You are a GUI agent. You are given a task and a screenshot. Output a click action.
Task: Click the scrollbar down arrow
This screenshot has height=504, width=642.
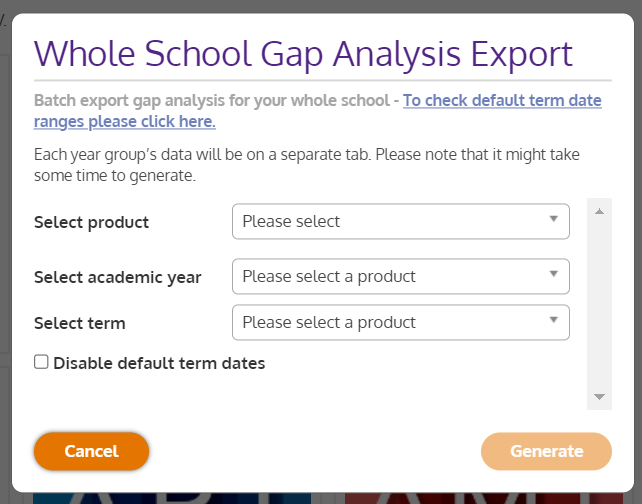point(599,397)
